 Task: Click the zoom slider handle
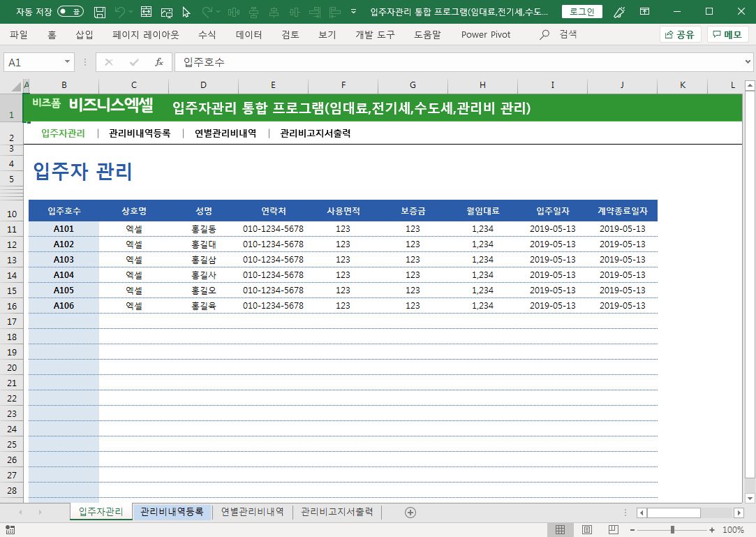pyautogui.click(x=672, y=530)
